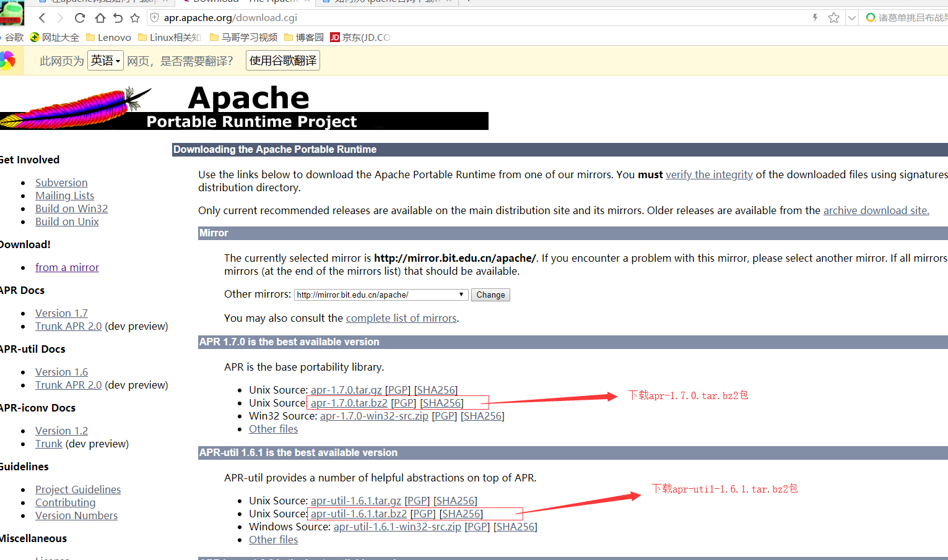The width and height of the screenshot is (948, 560).
Task: Click the browser avatar icon at top left
Action: (x=12, y=13)
